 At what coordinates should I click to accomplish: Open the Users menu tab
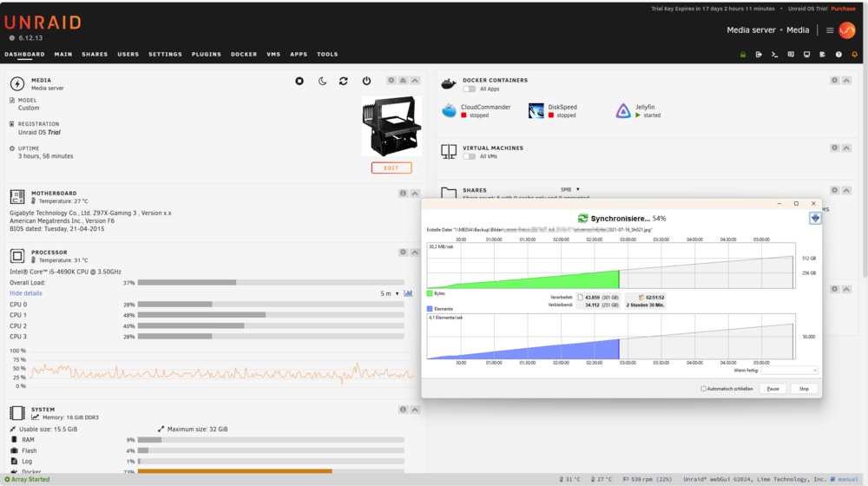(128, 55)
